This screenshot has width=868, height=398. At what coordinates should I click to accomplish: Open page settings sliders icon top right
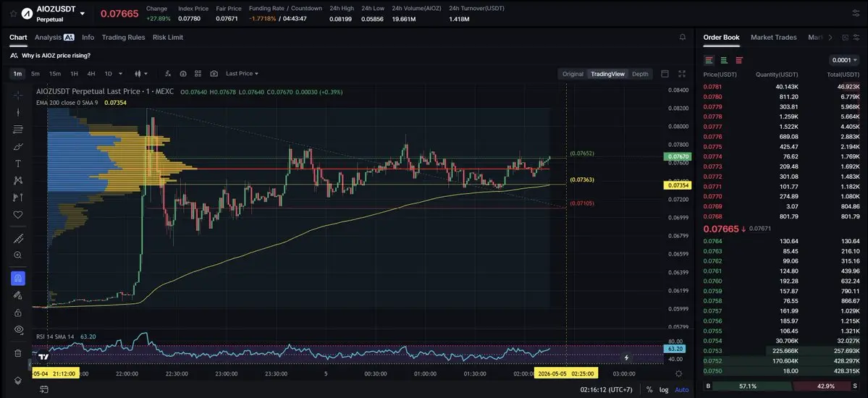pos(856,13)
